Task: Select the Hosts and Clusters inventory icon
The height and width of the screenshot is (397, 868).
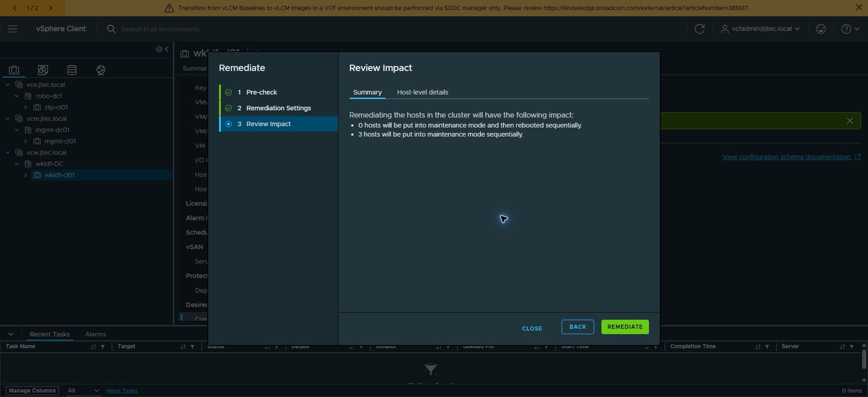Action: coord(14,70)
